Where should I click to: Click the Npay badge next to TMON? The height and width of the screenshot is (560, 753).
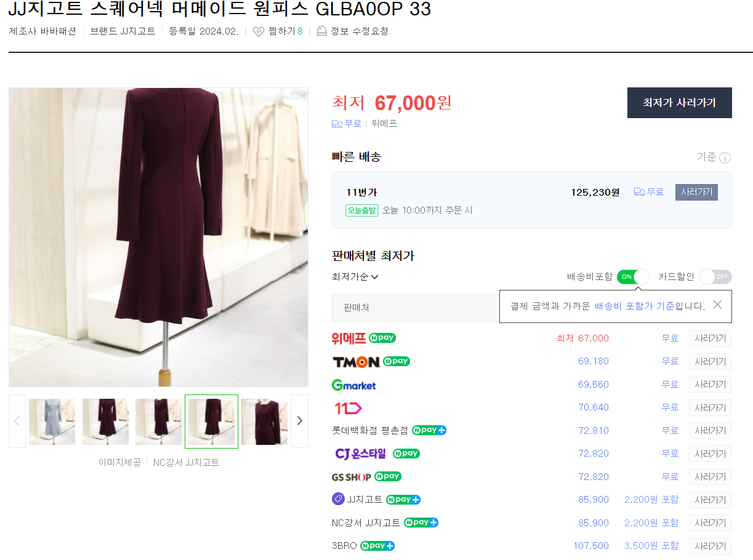(x=397, y=361)
